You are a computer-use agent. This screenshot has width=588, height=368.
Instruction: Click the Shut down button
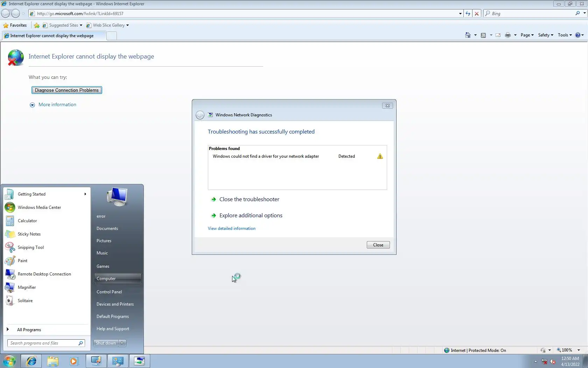[106, 343]
